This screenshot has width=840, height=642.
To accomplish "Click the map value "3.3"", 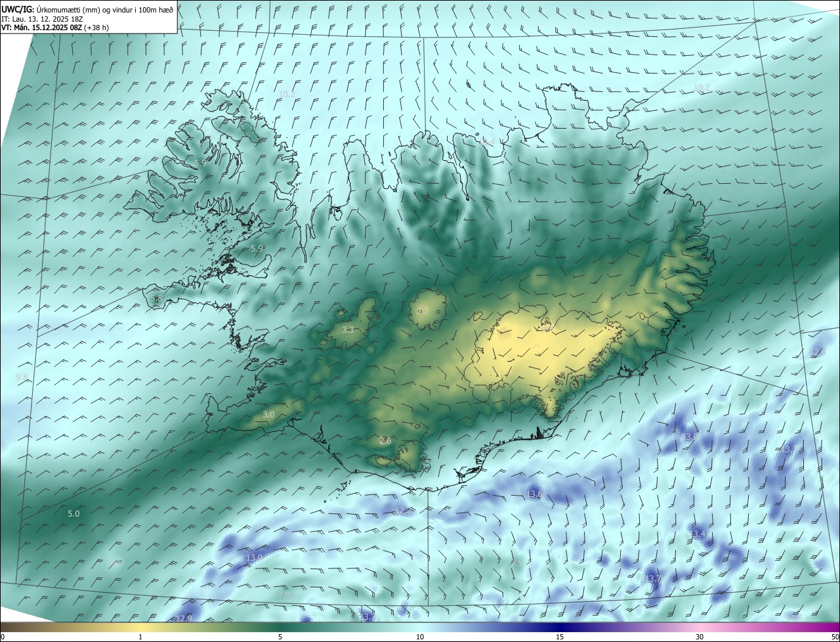I will tap(348, 330).
